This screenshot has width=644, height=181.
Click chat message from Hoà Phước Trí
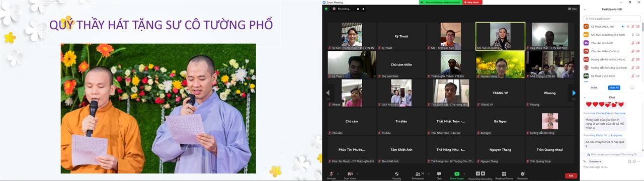tap(605, 144)
